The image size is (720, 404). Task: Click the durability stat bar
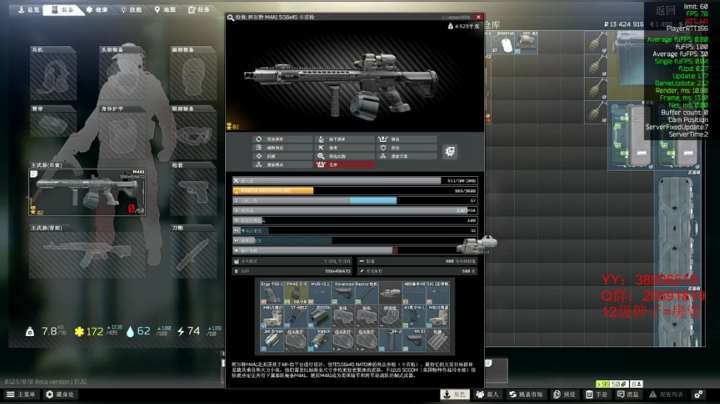click(354, 181)
